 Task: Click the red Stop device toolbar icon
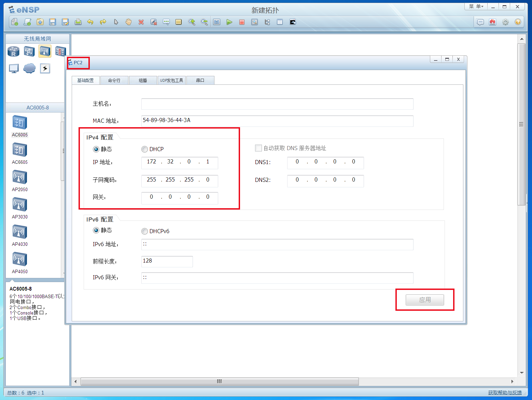(x=242, y=22)
